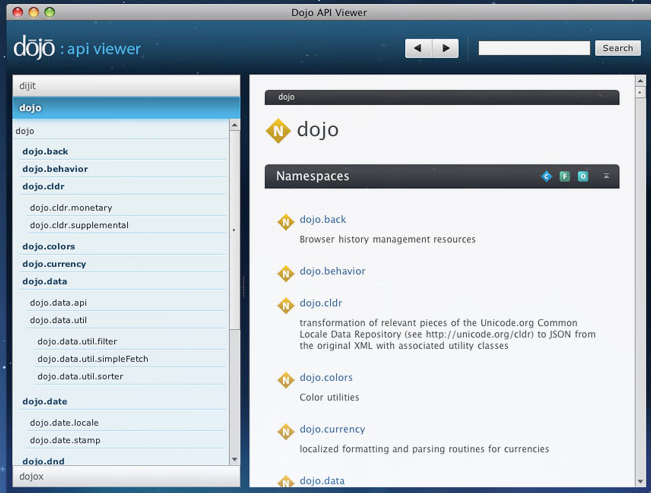Click the namespace icon beside the dojo heading
The height and width of the screenshot is (493, 651).
tap(278, 131)
